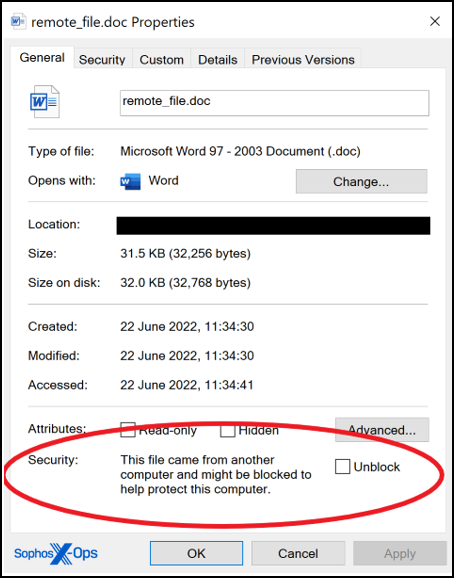Viewport: 454px width, 578px height.
Task: Open the Custom tab
Action: click(161, 60)
